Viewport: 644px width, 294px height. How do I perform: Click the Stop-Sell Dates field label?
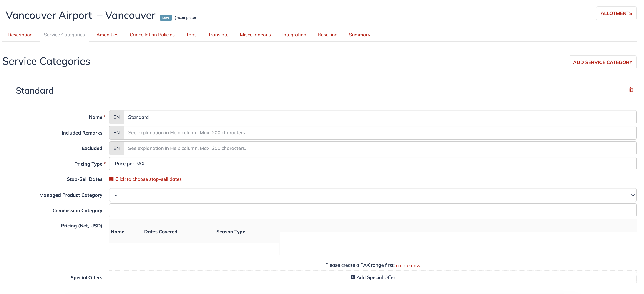coord(84,179)
